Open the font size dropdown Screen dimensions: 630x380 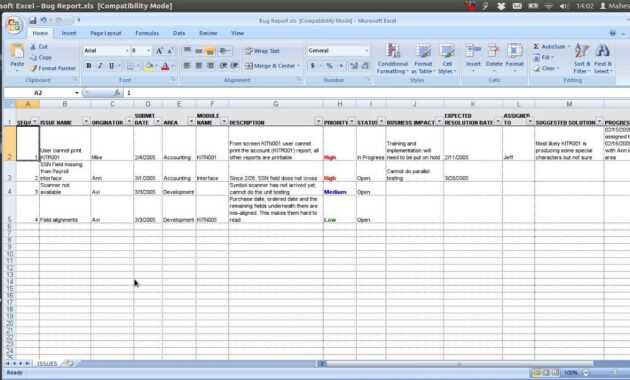pyautogui.click(x=149, y=51)
